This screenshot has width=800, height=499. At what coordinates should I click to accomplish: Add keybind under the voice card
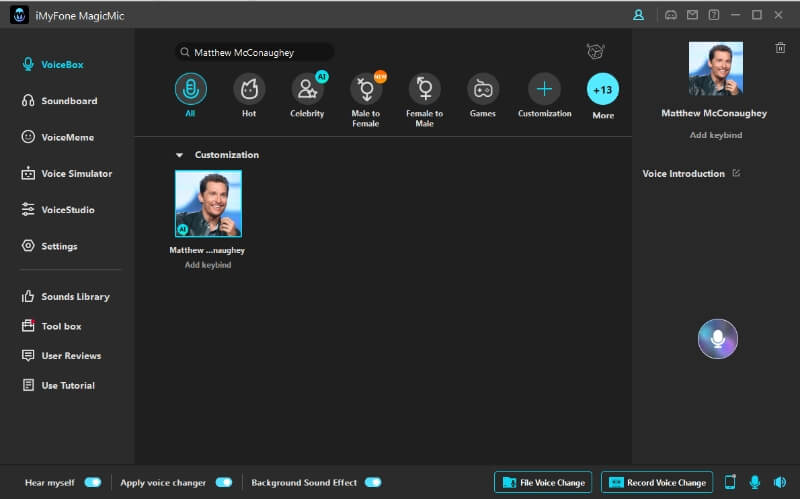pos(208,265)
